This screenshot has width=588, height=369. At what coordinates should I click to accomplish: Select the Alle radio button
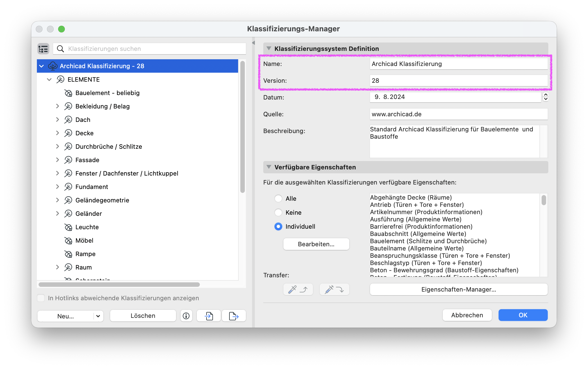click(278, 198)
